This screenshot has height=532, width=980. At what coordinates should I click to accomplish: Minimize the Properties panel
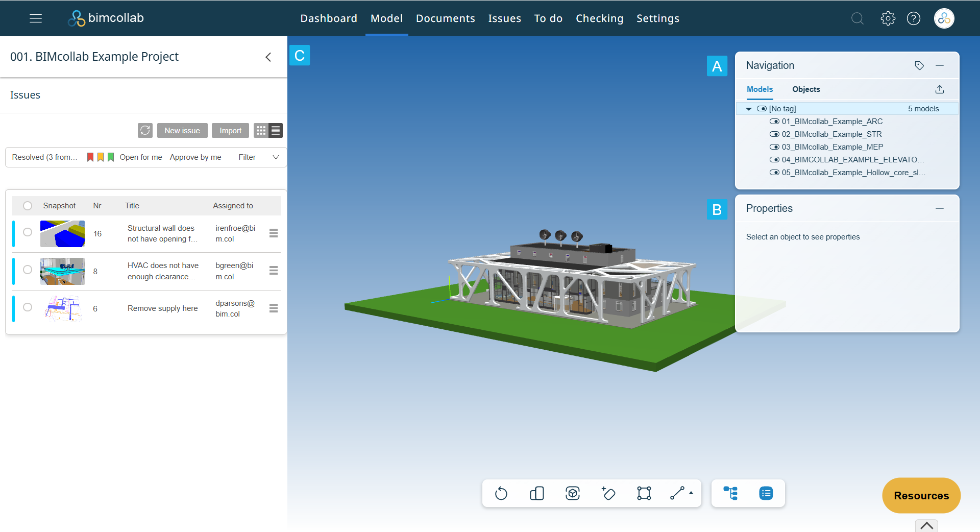(x=940, y=208)
